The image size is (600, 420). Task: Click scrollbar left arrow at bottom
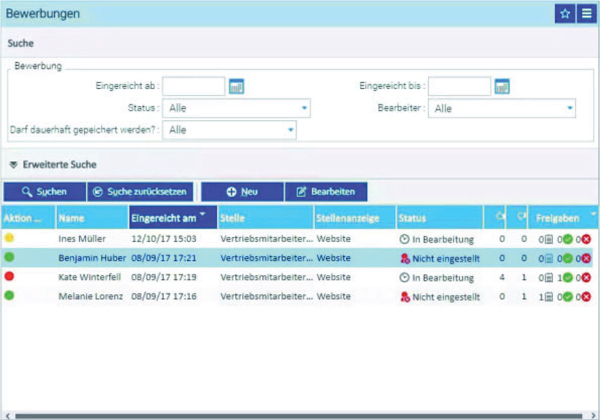pyautogui.click(x=7, y=416)
